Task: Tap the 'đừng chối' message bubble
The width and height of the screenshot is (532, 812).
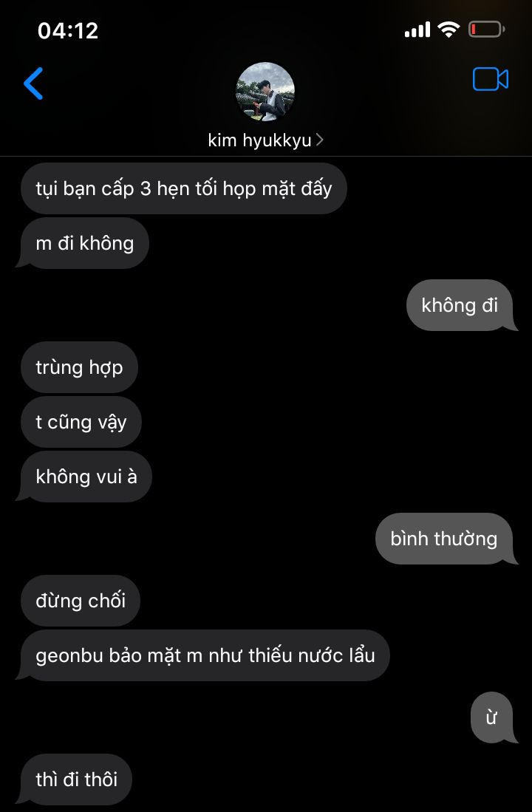Action: click(x=81, y=601)
